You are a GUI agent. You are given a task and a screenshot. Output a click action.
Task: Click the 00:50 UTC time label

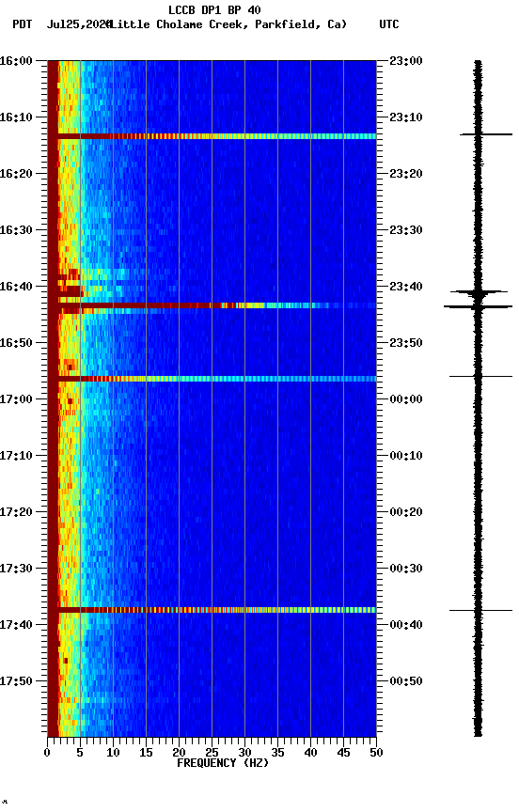point(406,681)
